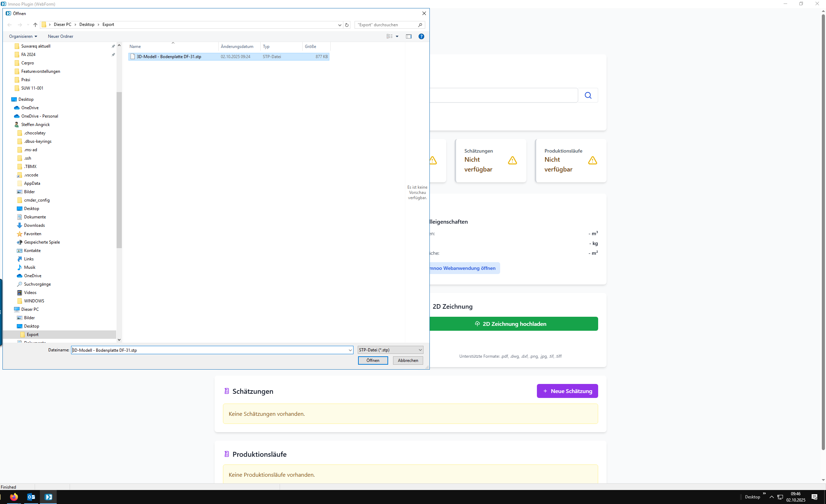Select Downloads in the folder tree
The width and height of the screenshot is (826, 504).
pos(34,225)
